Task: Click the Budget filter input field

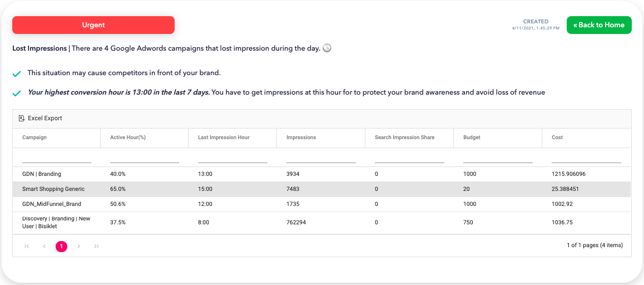Action: coord(498,158)
